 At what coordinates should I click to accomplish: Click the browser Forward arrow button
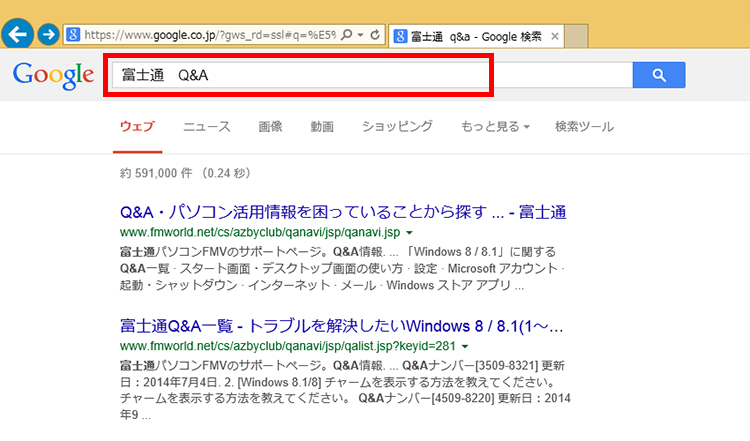point(47,35)
